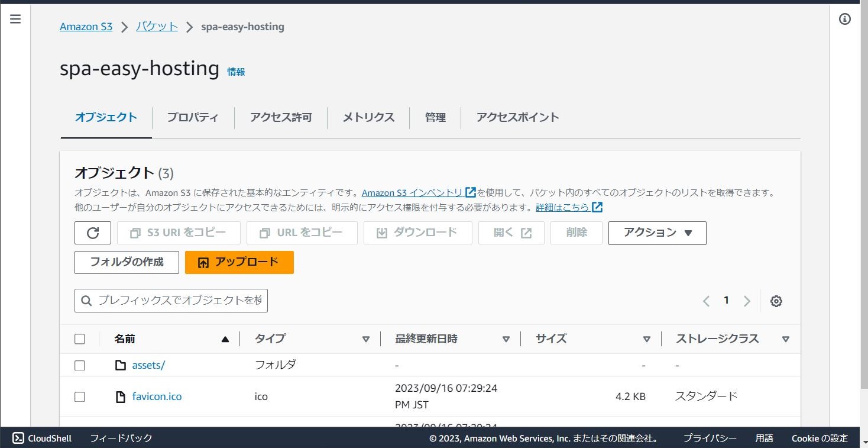Click the 用語 footer link
Image resolution: width=868 pixels, height=448 pixels.
tap(765, 438)
